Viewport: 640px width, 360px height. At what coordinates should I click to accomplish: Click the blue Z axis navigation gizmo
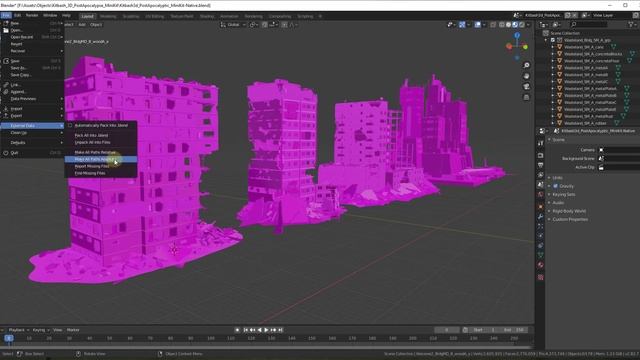coord(517,36)
